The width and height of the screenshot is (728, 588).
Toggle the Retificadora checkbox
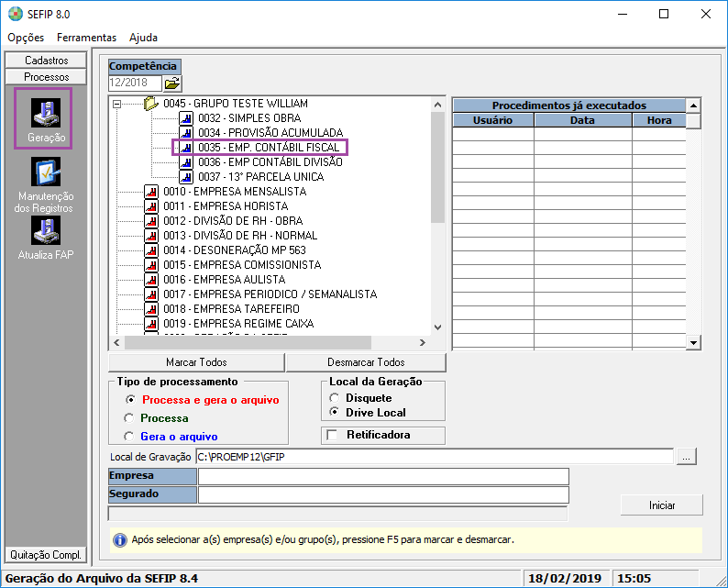point(332,435)
